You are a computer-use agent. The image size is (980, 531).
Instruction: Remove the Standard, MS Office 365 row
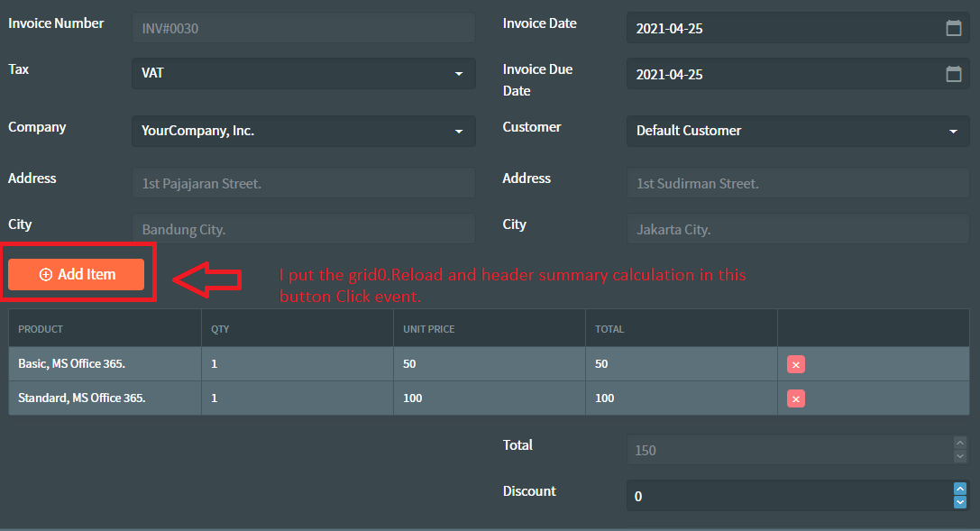click(x=795, y=398)
